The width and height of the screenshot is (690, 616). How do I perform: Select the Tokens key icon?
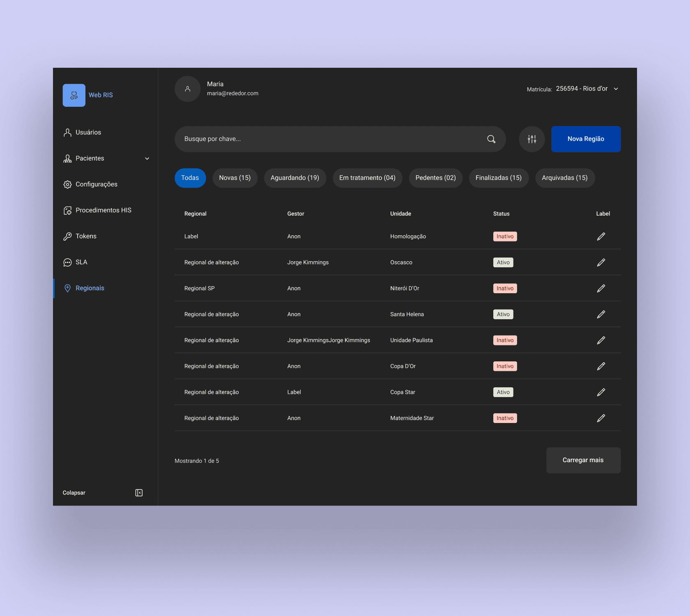[67, 236]
